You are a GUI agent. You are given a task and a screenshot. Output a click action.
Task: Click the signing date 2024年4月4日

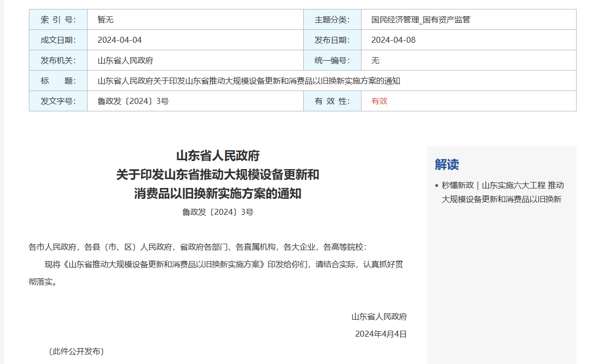click(x=381, y=334)
